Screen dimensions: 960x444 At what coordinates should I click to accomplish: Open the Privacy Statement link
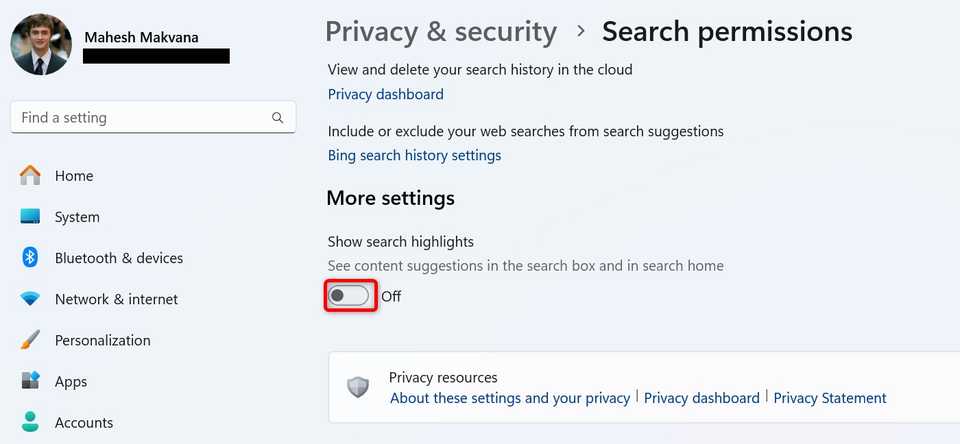coord(830,398)
